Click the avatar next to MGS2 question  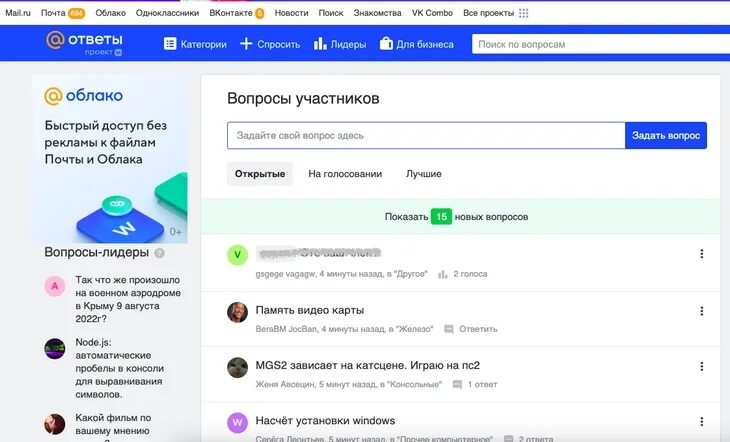coord(237,367)
